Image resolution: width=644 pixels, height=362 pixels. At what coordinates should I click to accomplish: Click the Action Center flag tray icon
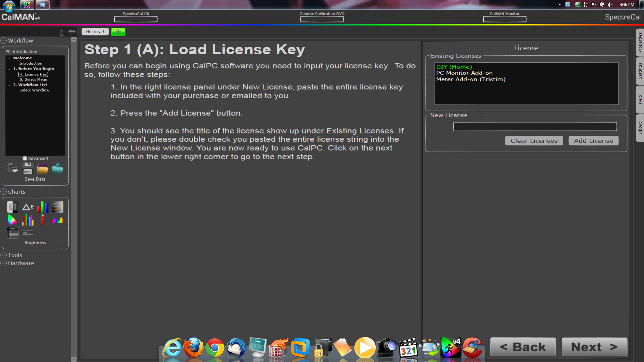click(x=594, y=5)
